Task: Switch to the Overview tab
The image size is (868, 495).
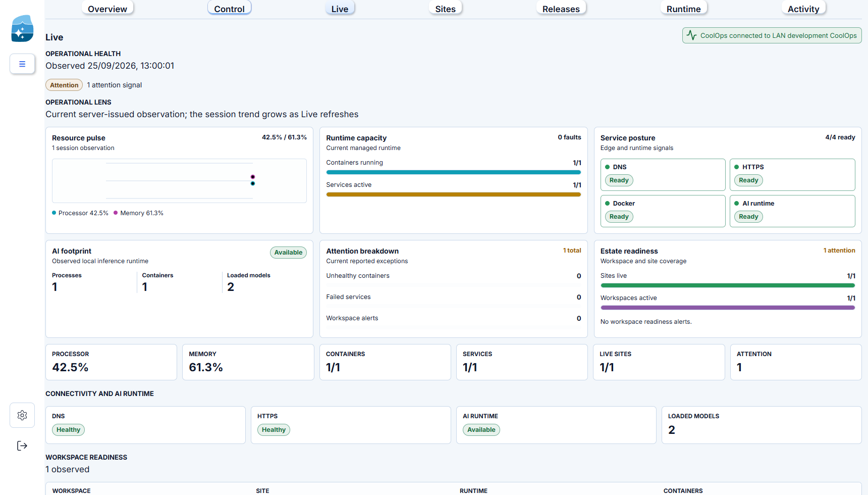Action: (107, 9)
